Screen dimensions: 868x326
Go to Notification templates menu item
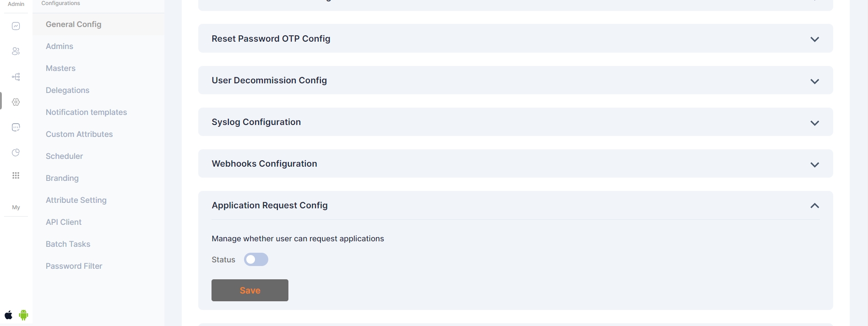[x=86, y=112]
